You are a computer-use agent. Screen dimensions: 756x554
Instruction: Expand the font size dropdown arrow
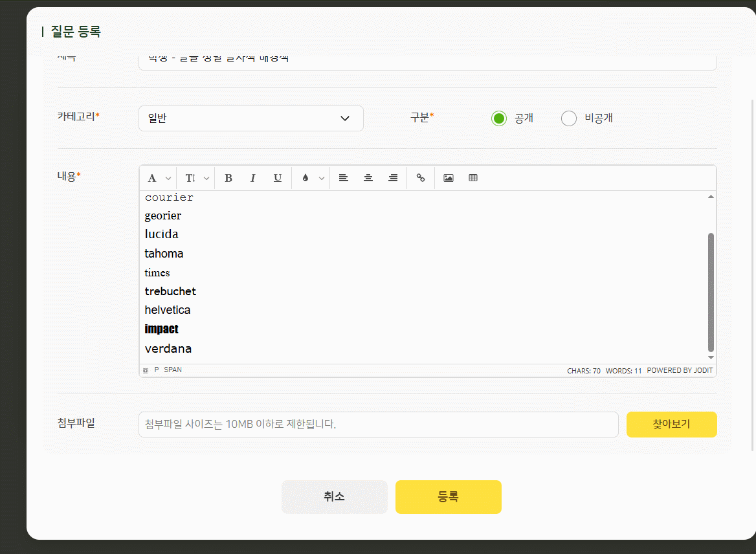tap(206, 179)
